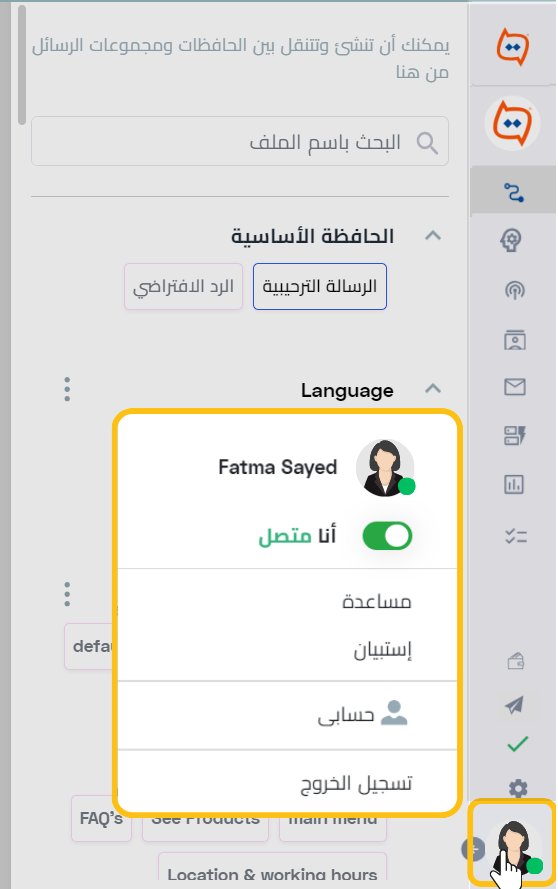
Task: Open the contacts icon in sidebar
Action: pos(514,340)
